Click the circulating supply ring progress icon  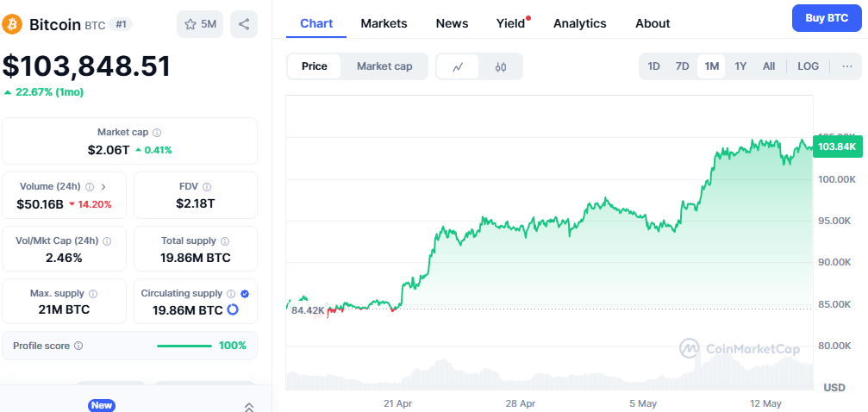(x=233, y=310)
